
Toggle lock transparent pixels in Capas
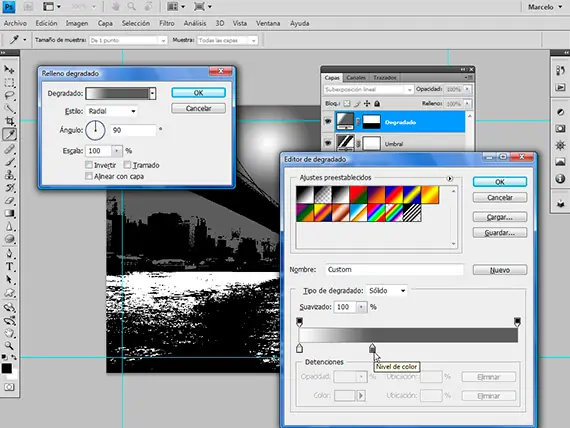pyautogui.click(x=347, y=104)
